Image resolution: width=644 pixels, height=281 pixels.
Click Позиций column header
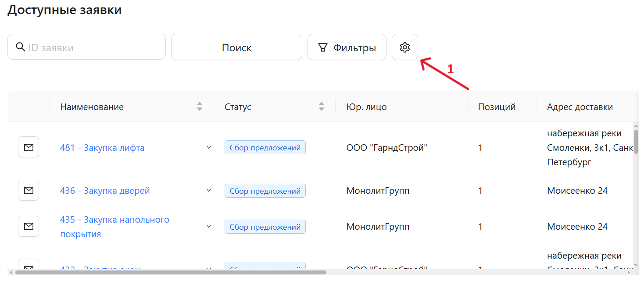pyautogui.click(x=497, y=107)
